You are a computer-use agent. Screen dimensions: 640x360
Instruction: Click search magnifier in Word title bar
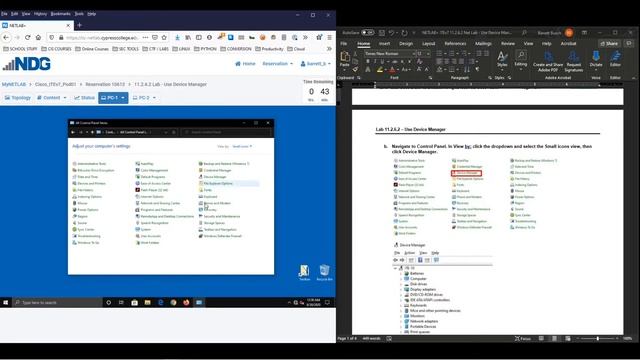[x=524, y=32]
